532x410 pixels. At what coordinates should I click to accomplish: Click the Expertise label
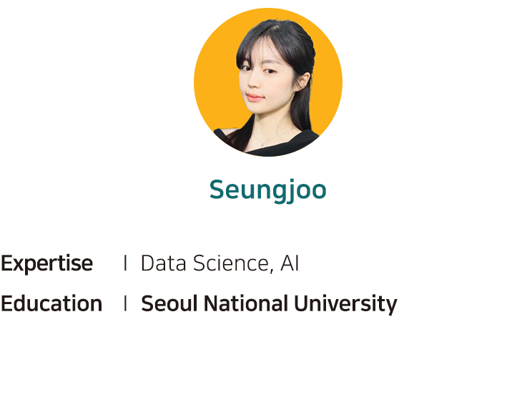[x=46, y=263]
